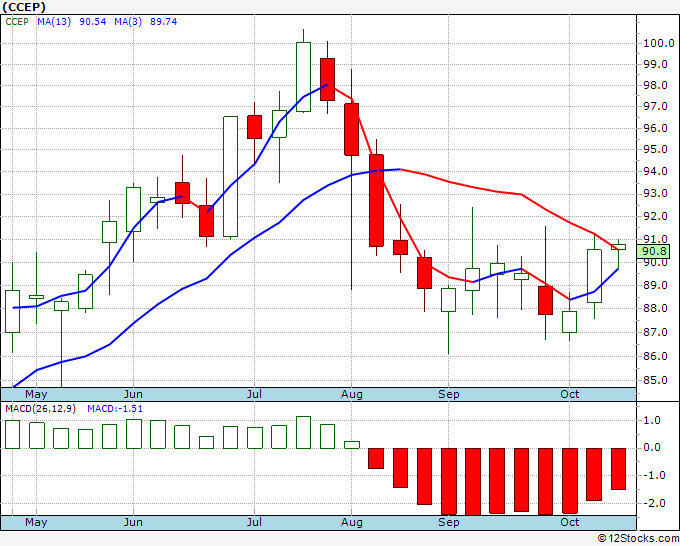Click Jun on the MACD panel date axis

pyautogui.click(x=133, y=523)
